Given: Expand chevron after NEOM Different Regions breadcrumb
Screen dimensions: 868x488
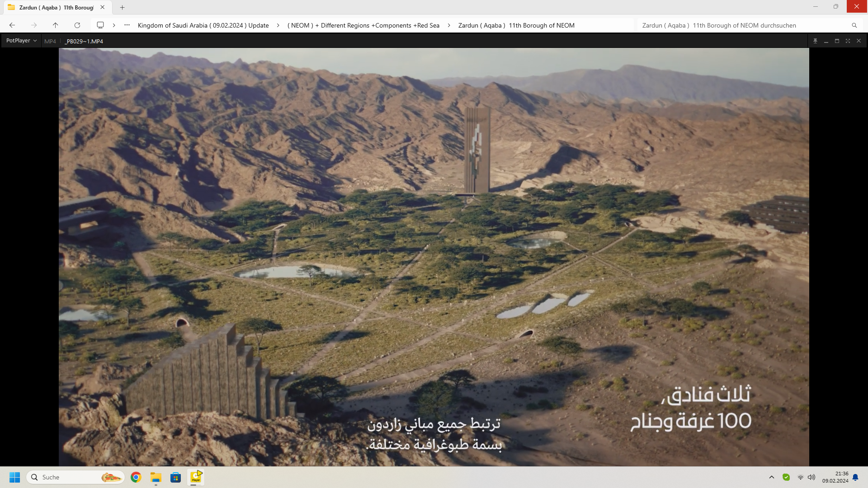Looking at the screenshot, I should click(x=449, y=25).
